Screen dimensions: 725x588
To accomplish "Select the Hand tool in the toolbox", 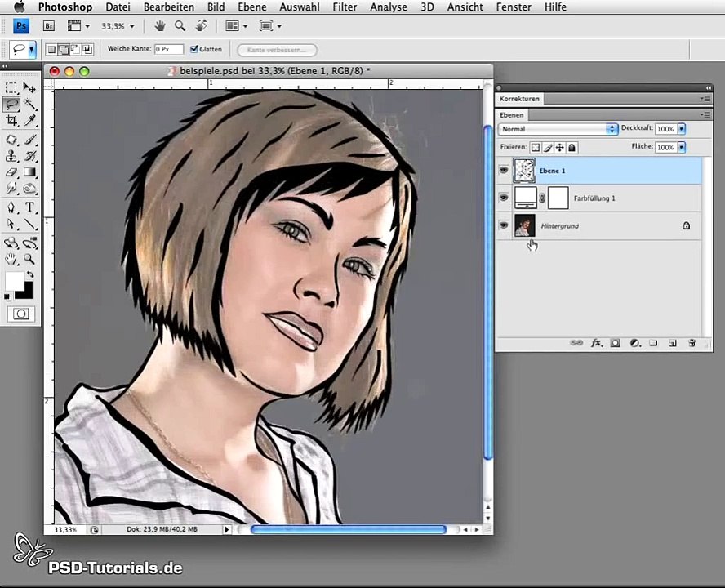I will point(11,259).
